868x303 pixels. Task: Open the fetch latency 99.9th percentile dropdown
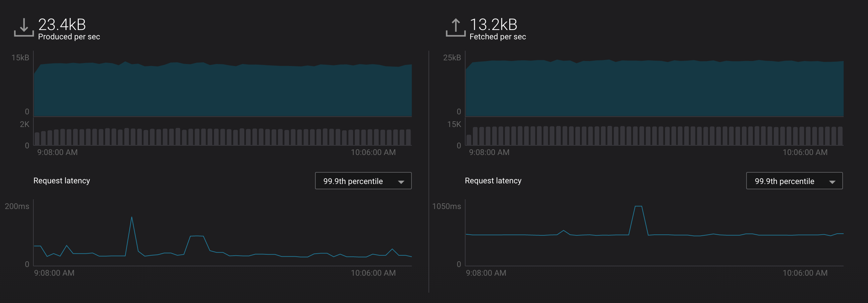794,181
